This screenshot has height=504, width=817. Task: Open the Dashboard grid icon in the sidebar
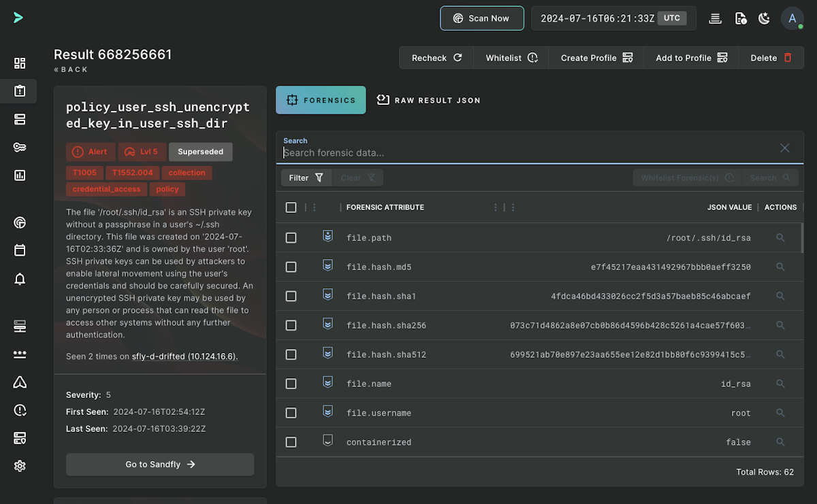[x=19, y=63]
